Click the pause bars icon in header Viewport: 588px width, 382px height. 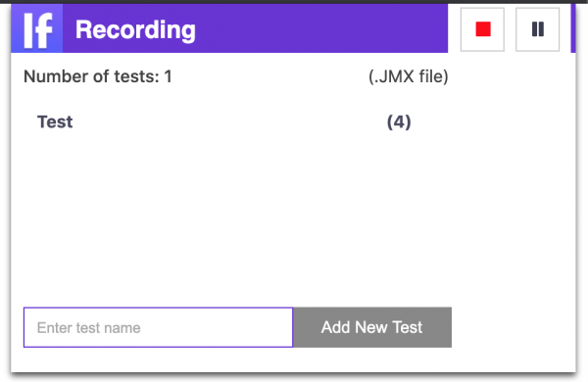click(538, 29)
